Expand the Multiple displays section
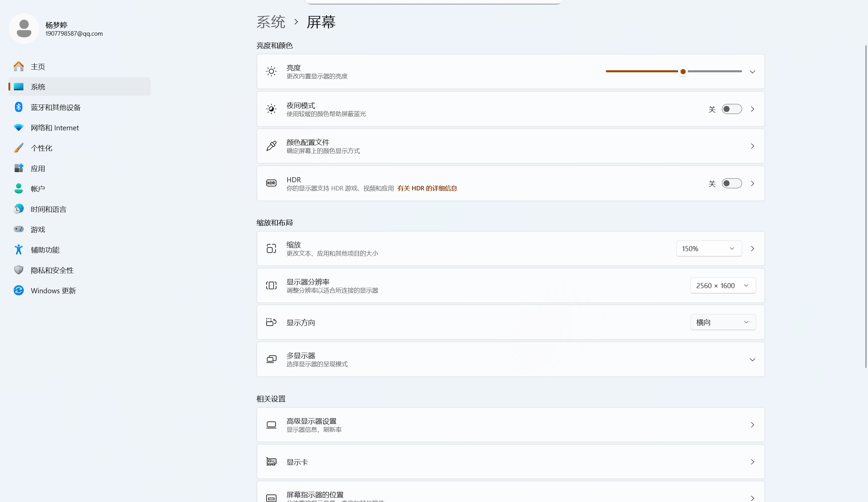The height and width of the screenshot is (502, 868). [752, 359]
